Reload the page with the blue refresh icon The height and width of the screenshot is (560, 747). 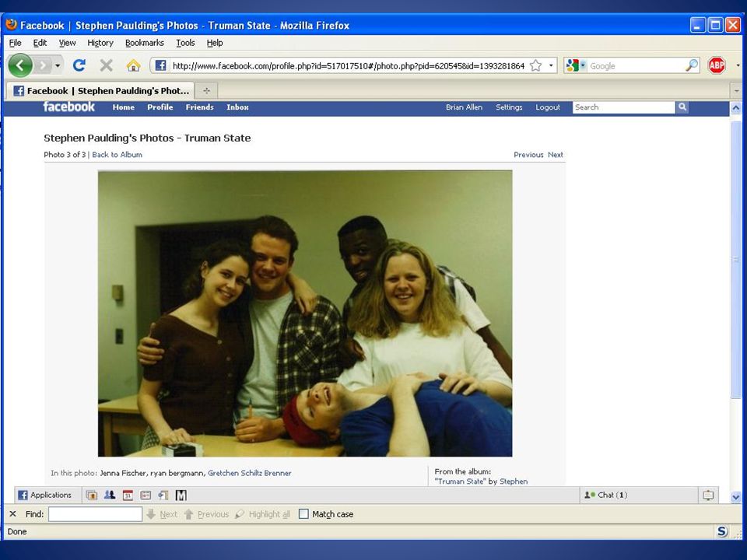click(x=79, y=65)
